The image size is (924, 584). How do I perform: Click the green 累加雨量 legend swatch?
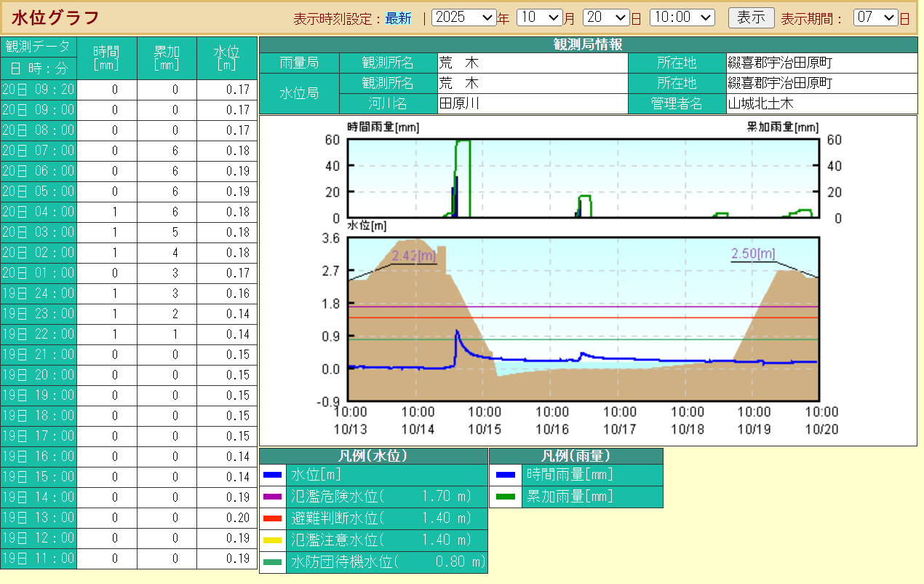point(505,497)
